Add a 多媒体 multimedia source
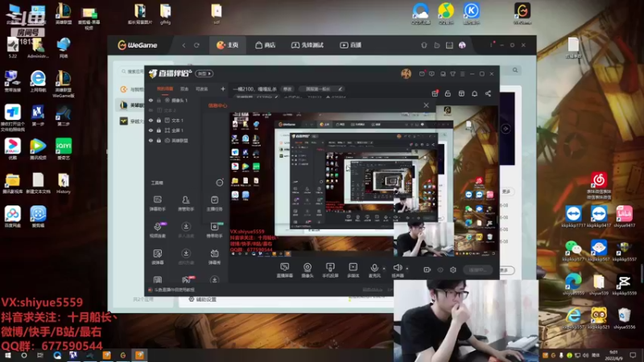The height and width of the screenshot is (362, 644). 353,270
